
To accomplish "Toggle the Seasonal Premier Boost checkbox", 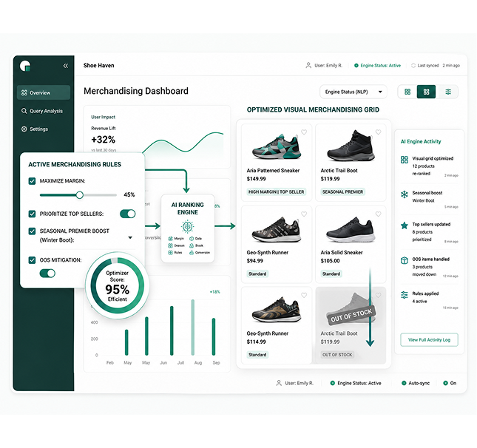I will 32,231.
